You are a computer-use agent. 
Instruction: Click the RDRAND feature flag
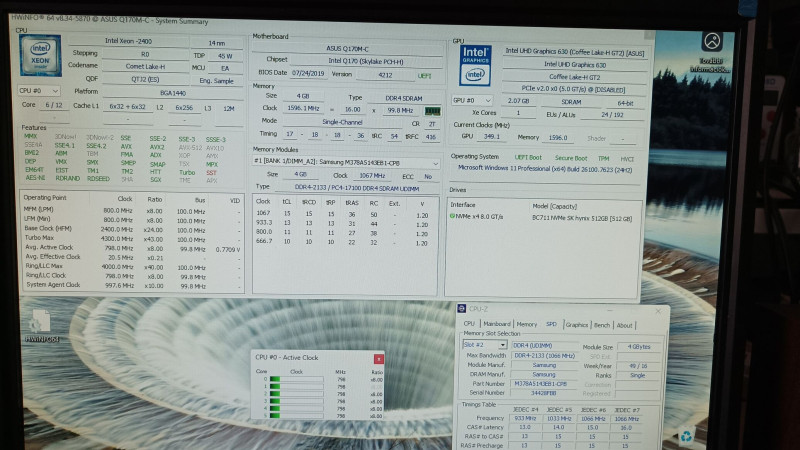67,179
